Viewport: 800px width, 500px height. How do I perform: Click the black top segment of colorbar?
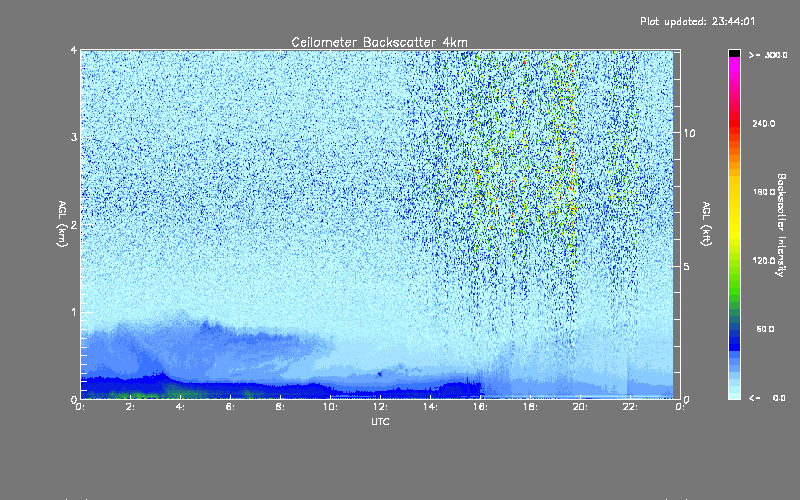pos(734,53)
